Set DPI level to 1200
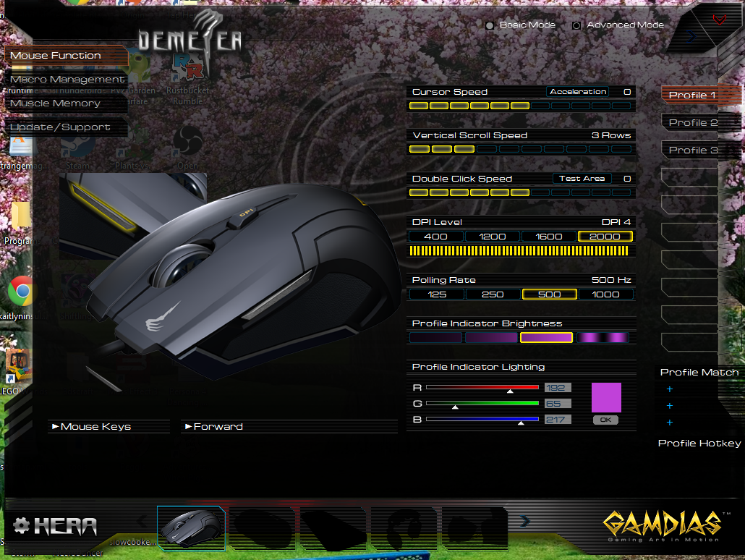Screen dimensions: 745x560 click(x=493, y=237)
